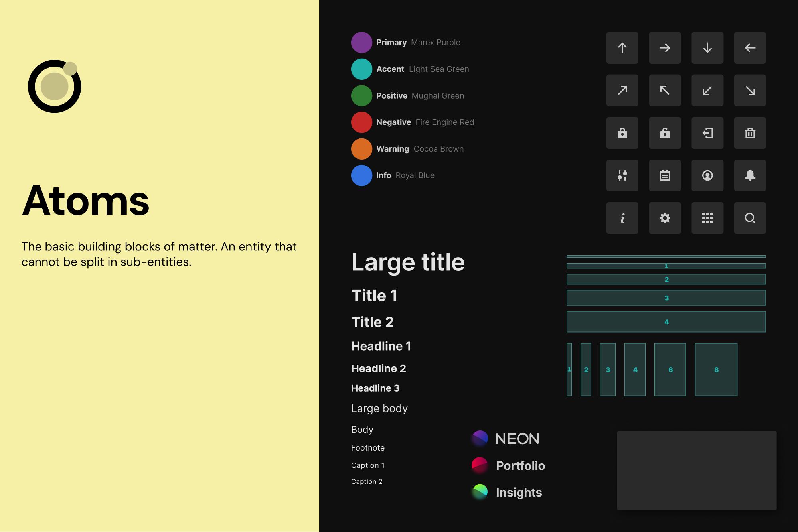Click the sliders filter icon
This screenshot has height=532, width=798.
pos(622,175)
